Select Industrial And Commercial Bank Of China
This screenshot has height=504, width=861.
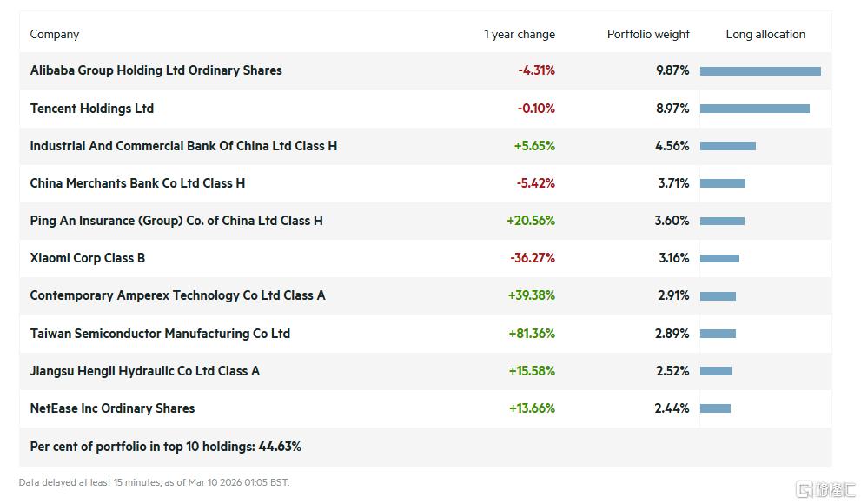tap(183, 146)
